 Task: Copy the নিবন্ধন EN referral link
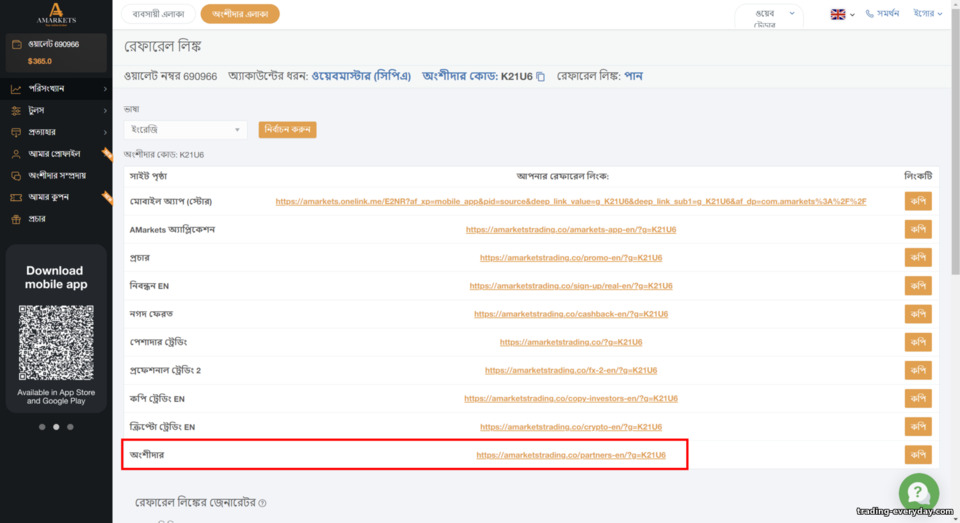pyautogui.click(x=918, y=286)
